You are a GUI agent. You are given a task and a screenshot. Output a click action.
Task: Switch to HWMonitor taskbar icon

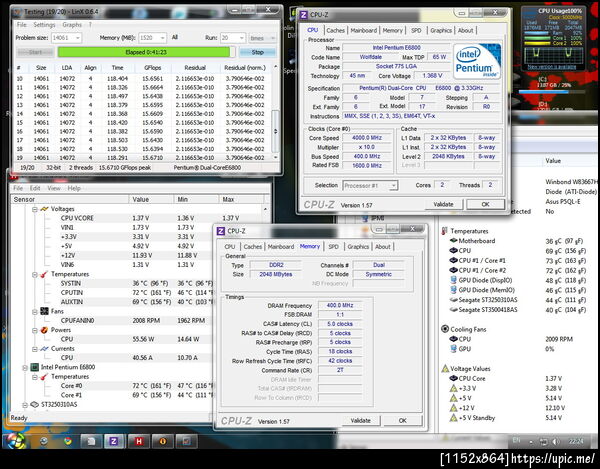(x=138, y=441)
